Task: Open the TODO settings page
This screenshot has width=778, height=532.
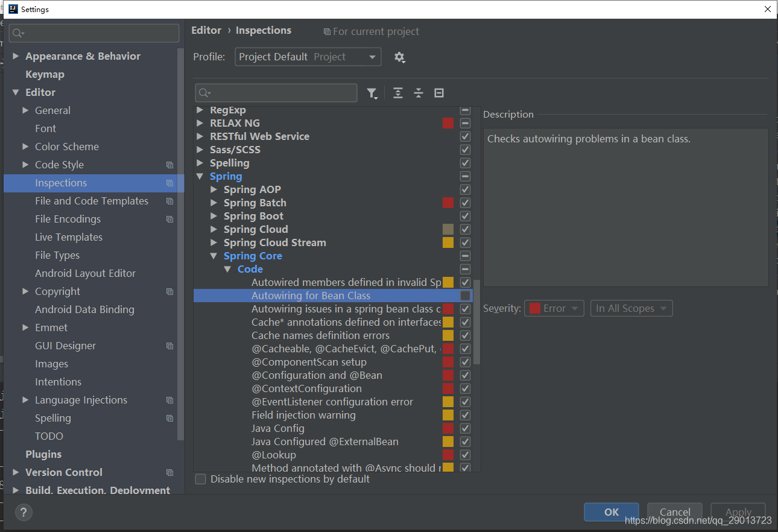Action: (49, 436)
